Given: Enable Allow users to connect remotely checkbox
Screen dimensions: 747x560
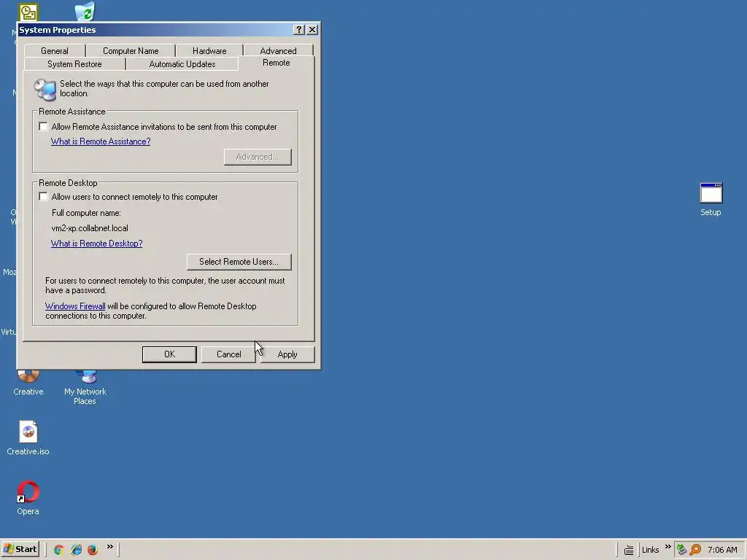Looking at the screenshot, I should tap(43, 197).
